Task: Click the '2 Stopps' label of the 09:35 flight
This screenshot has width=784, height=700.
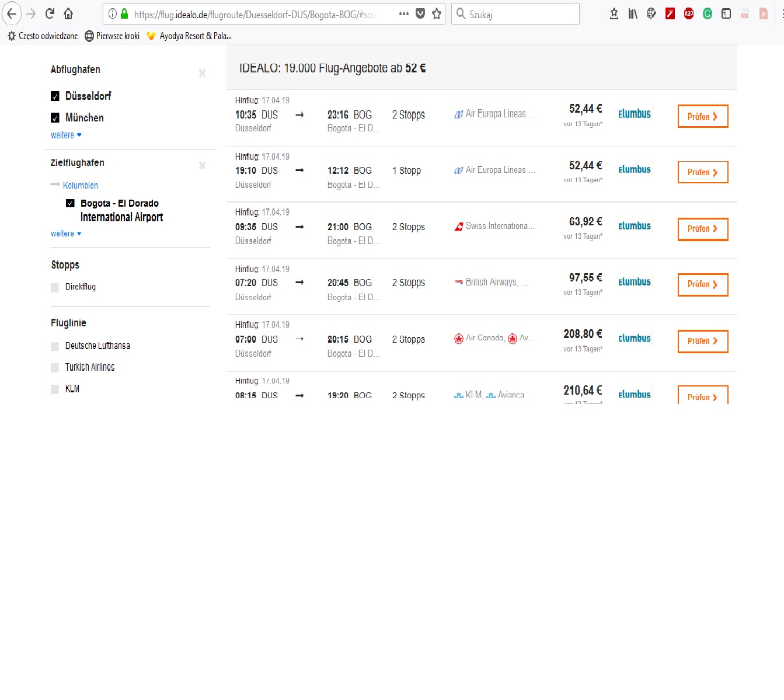Action: tap(409, 227)
